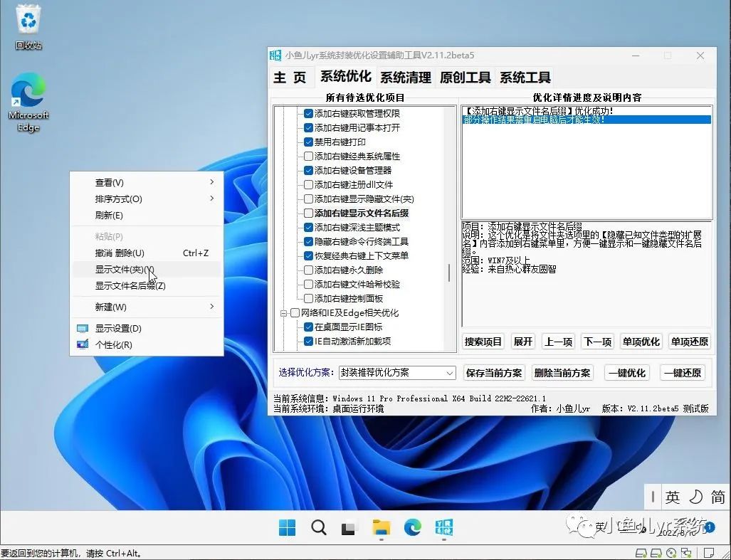Switch IME language via the 英 indicator
The height and width of the screenshot is (560, 731).
click(672, 497)
